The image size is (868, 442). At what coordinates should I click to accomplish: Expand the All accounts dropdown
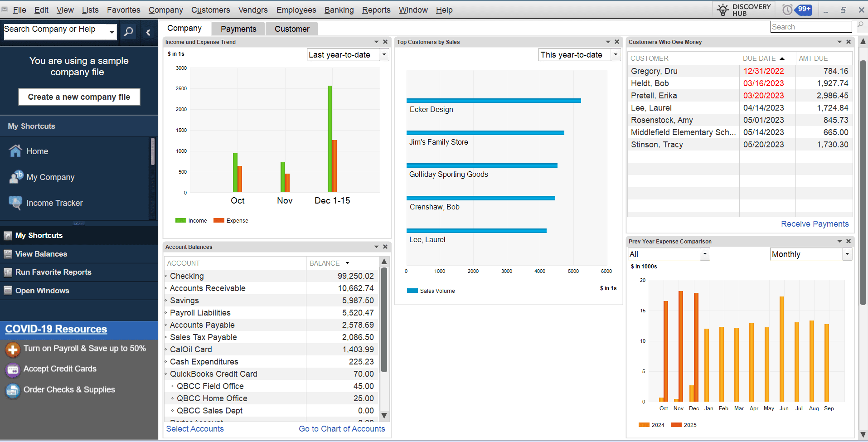tap(705, 254)
